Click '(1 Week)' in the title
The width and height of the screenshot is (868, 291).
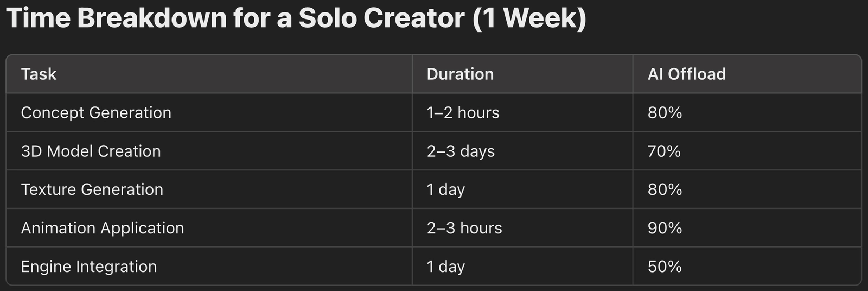coord(529,18)
